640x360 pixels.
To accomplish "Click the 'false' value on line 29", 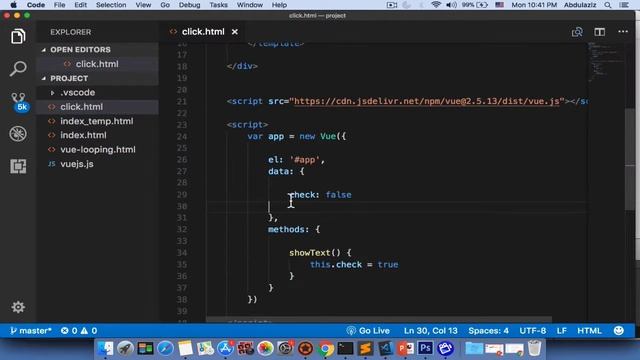I will coord(338,195).
